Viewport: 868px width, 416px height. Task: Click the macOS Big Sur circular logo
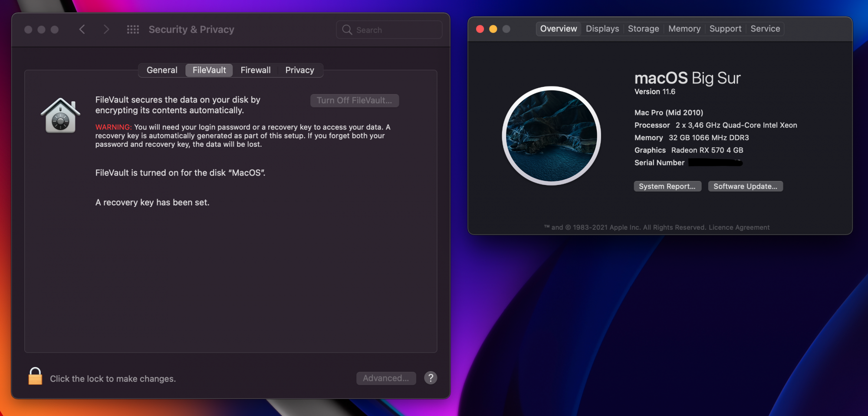551,135
